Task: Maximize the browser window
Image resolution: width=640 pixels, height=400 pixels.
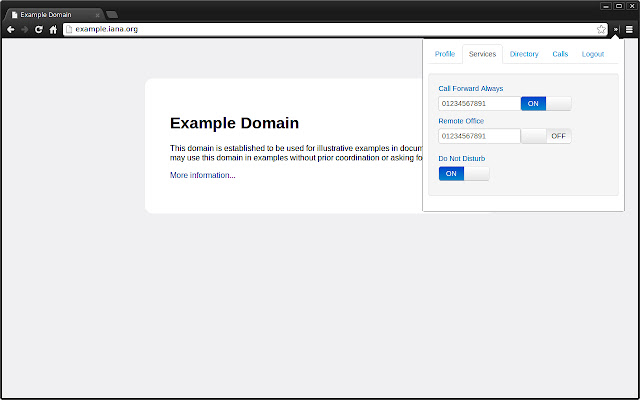Action: coord(619,6)
